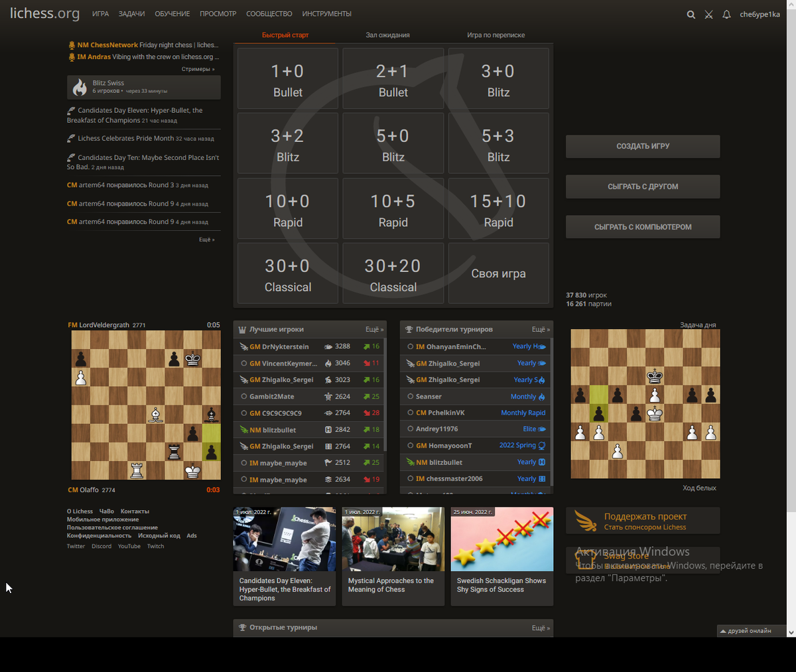Start a 3+2 Blitz game

coord(288,143)
